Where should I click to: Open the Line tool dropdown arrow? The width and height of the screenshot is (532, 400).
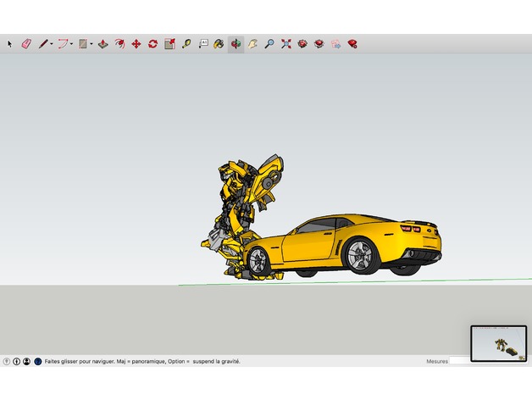click(52, 44)
